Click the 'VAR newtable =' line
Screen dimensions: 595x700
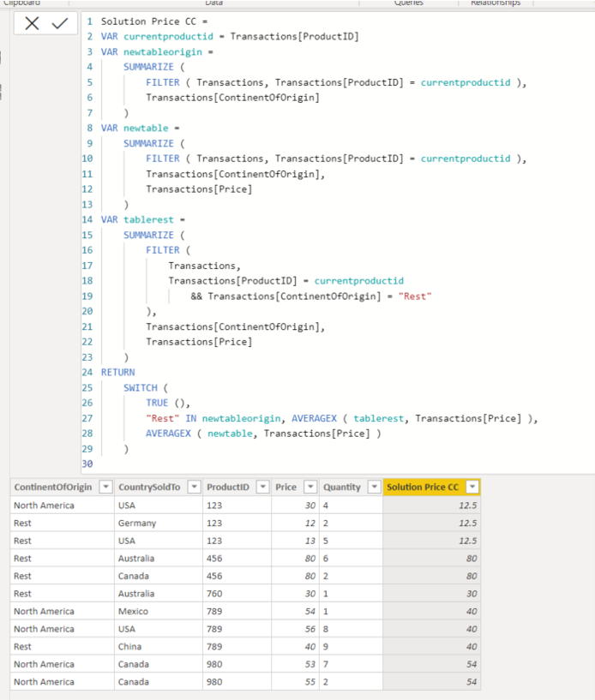(140, 129)
